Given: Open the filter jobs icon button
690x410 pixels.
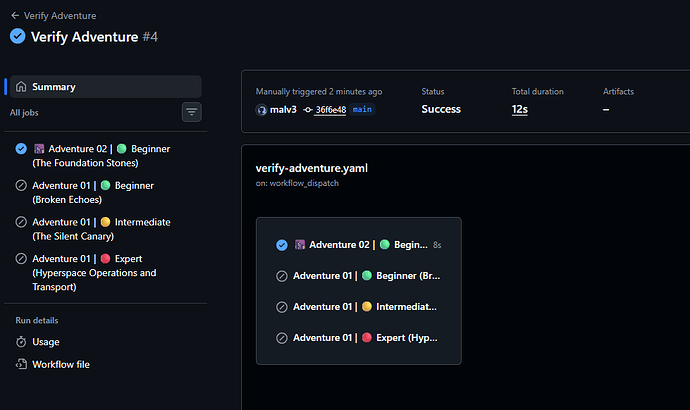Looking at the screenshot, I should pos(191,112).
